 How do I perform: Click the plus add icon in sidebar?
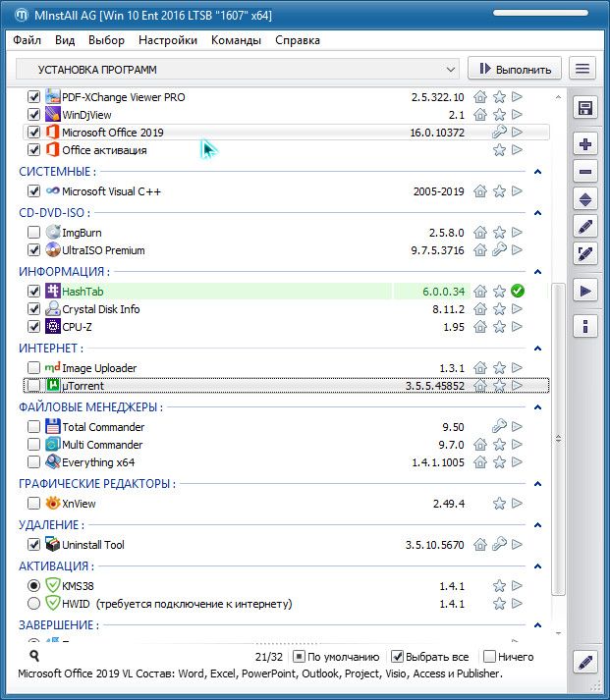coord(585,144)
